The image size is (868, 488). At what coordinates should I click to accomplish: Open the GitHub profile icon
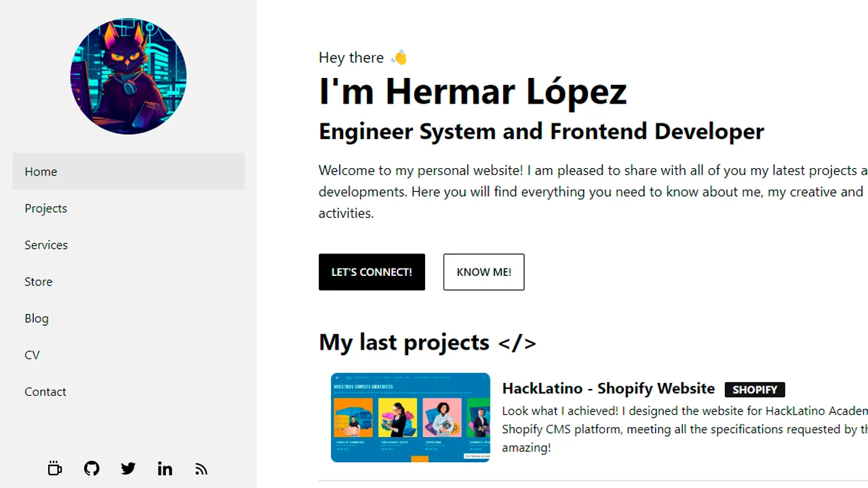92,468
